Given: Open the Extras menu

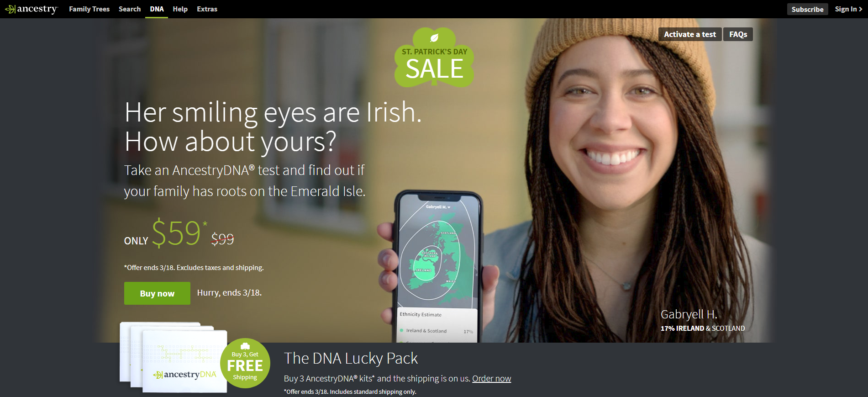Looking at the screenshot, I should coord(207,9).
